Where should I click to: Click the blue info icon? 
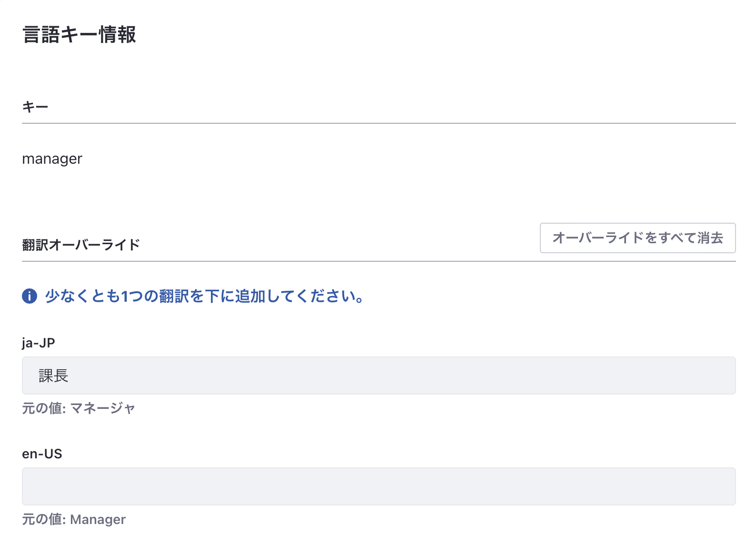click(30, 296)
